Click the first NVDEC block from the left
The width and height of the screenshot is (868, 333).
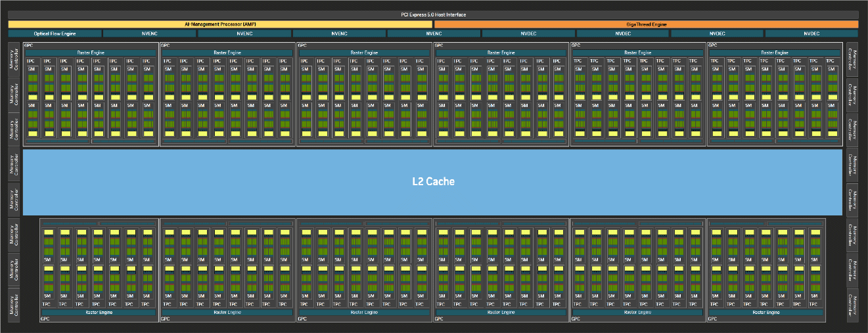point(528,33)
